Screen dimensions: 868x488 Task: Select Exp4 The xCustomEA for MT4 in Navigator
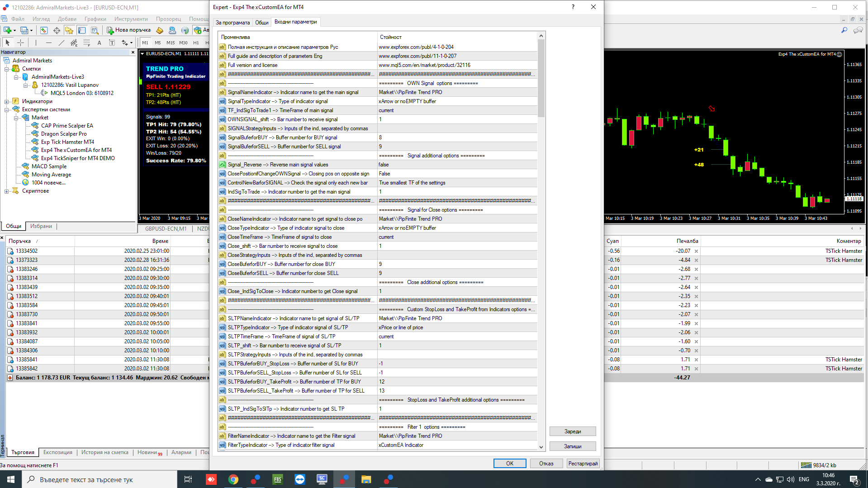(76, 150)
